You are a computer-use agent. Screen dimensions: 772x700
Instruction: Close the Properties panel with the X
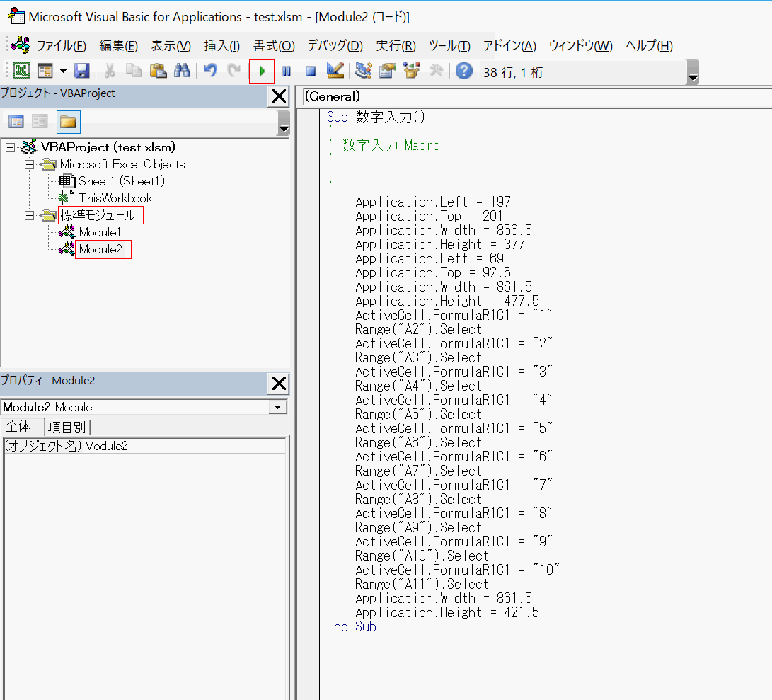[x=279, y=383]
